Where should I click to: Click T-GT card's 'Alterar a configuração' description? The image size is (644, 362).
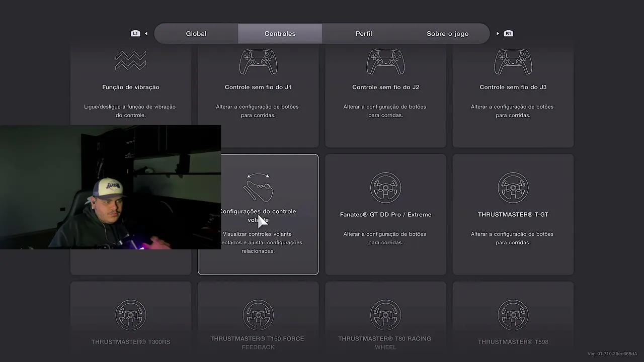513,238
